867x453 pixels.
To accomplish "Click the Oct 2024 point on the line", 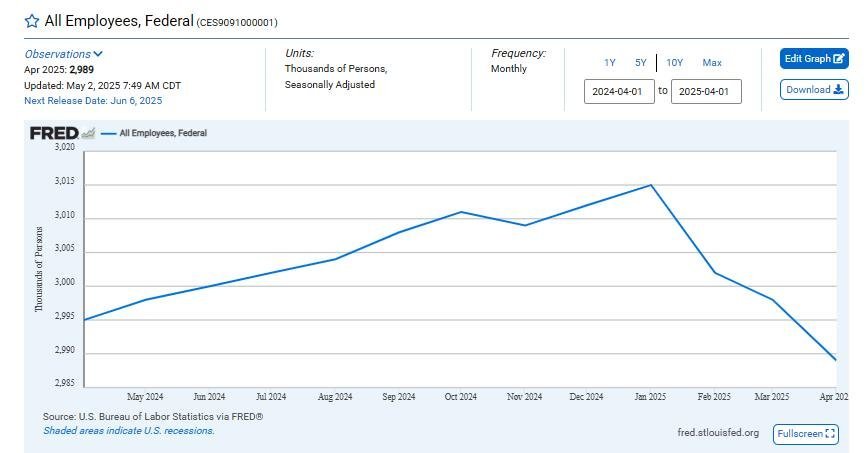I will click(x=461, y=212).
